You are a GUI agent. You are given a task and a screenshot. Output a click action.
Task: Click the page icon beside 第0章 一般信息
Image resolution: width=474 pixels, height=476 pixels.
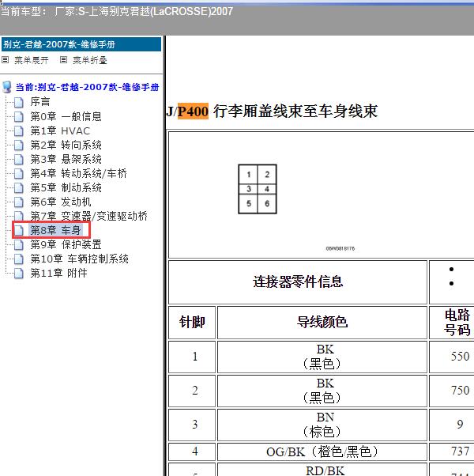click(x=19, y=116)
